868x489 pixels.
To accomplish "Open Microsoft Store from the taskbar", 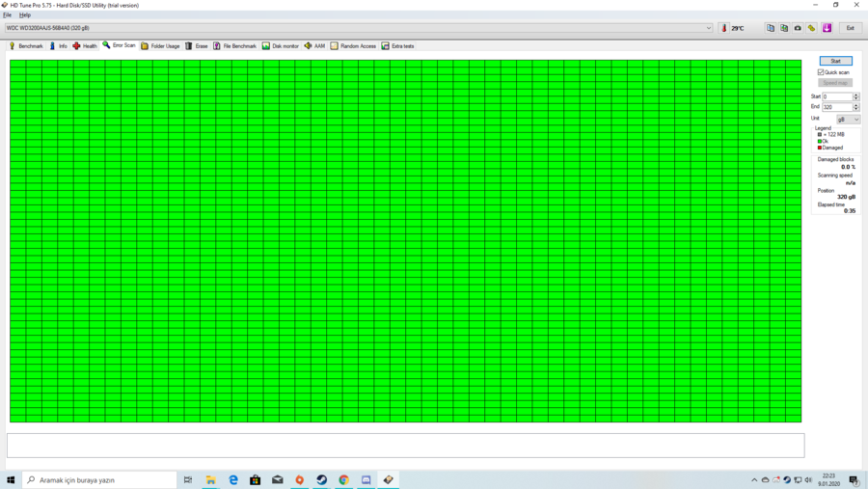I will click(x=256, y=480).
